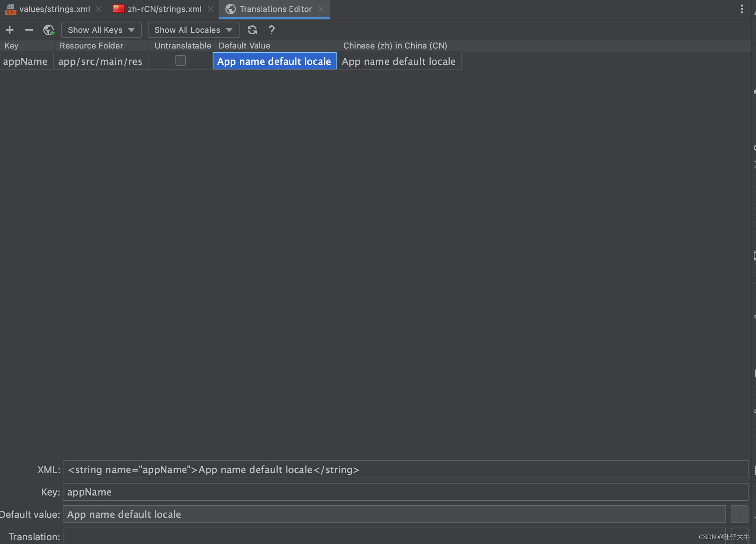Screen dimensions: 756x544
Task: Close the Translations Editor tab
Action: 321,9
